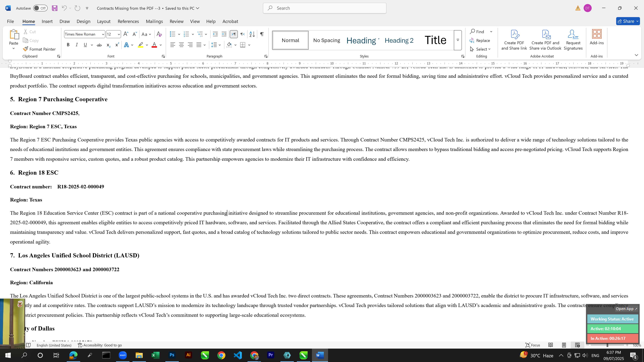
Task: Center align the paragraph
Action: pyautogui.click(x=181, y=45)
